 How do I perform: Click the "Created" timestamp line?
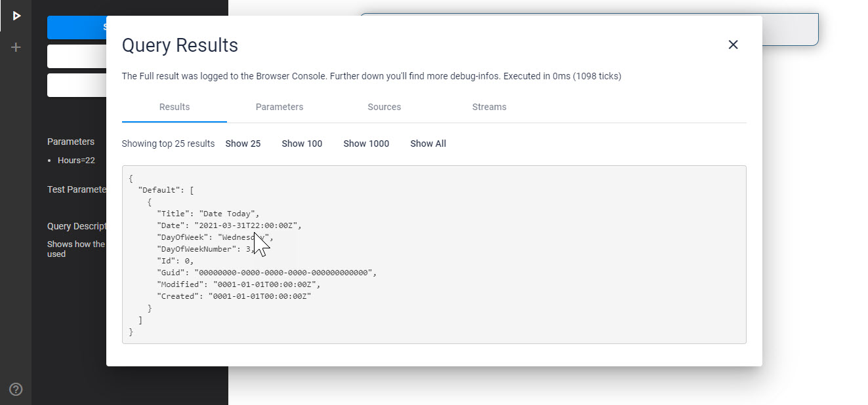coord(234,296)
